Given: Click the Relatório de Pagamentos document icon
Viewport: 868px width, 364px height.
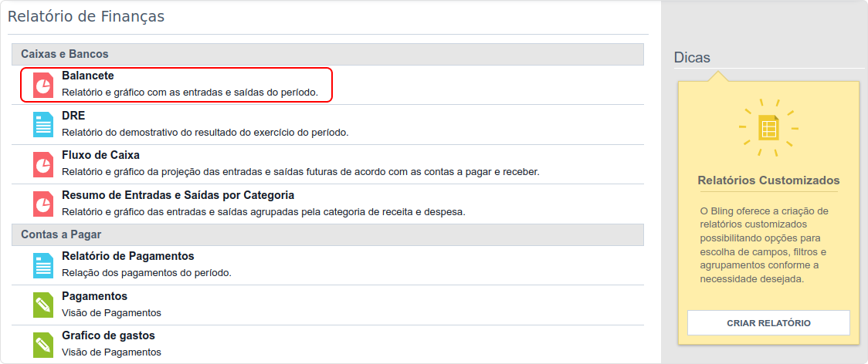Looking at the screenshot, I should pos(42,265).
